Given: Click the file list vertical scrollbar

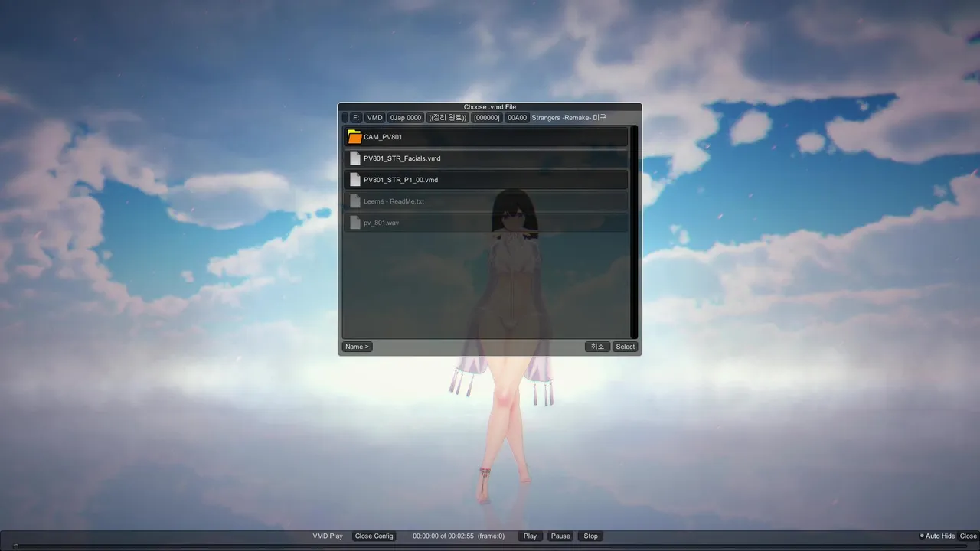Looking at the screenshot, I should click(x=634, y=232).
